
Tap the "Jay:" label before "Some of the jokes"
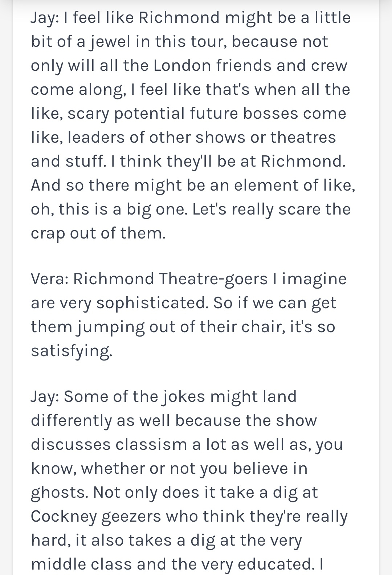click(45, 396)
